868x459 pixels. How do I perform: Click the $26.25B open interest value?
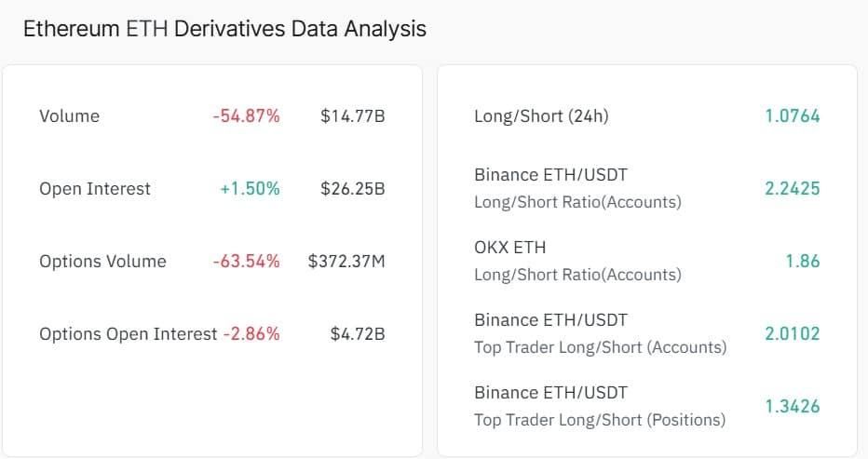click(353, 189)
